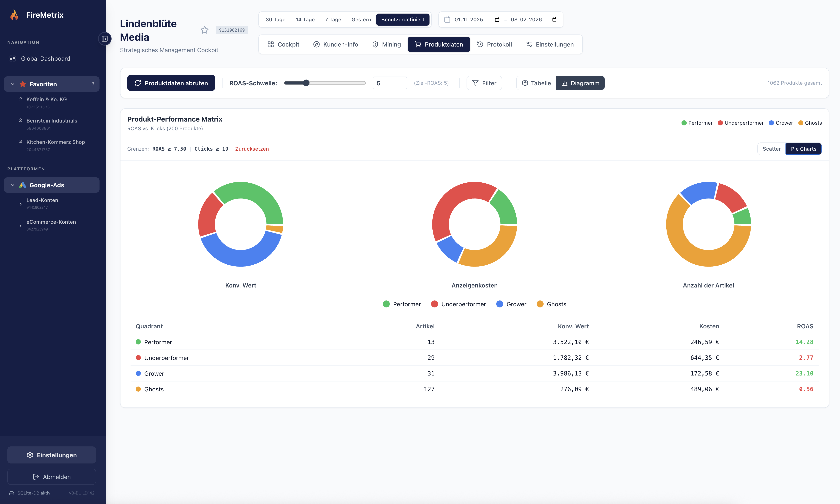Collapse the navigation sidebar

(105, 39)
